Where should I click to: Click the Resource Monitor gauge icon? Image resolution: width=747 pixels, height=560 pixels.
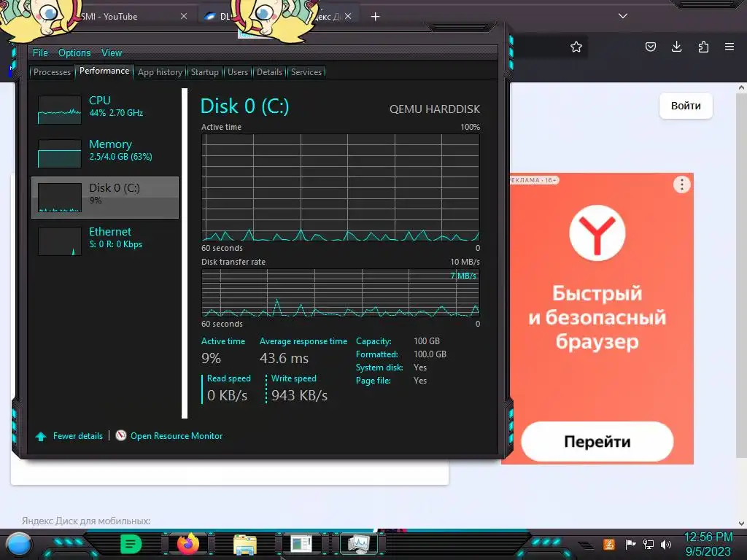[x=121, y=435]
